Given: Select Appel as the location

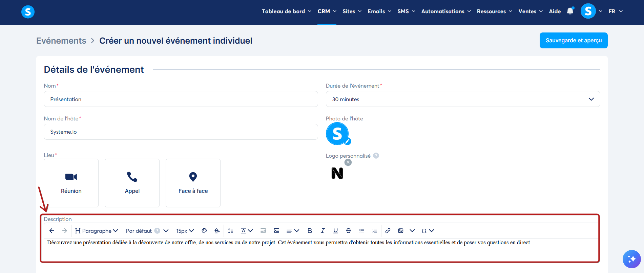Looking at the screenshot, I should coord(132,183).
